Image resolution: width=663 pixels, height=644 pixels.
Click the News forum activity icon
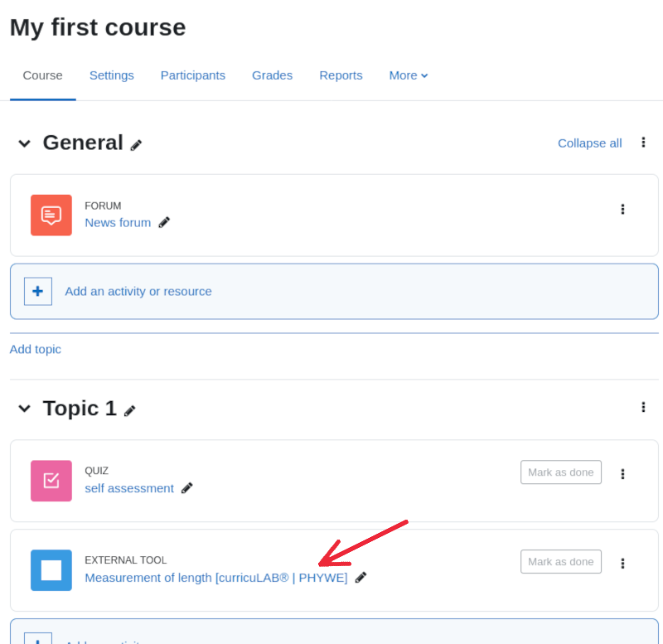(x=51, y=215)
